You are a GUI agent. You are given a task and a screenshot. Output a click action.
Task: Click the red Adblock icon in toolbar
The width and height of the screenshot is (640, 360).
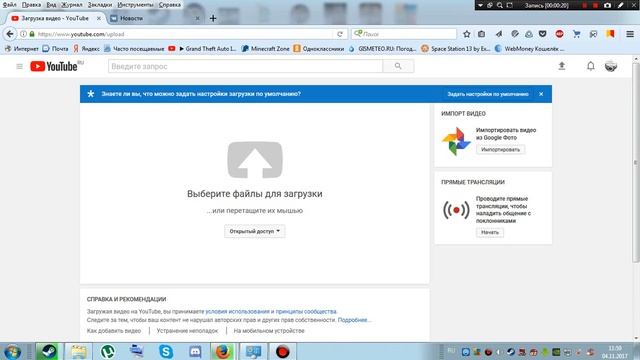click(559, 34)
